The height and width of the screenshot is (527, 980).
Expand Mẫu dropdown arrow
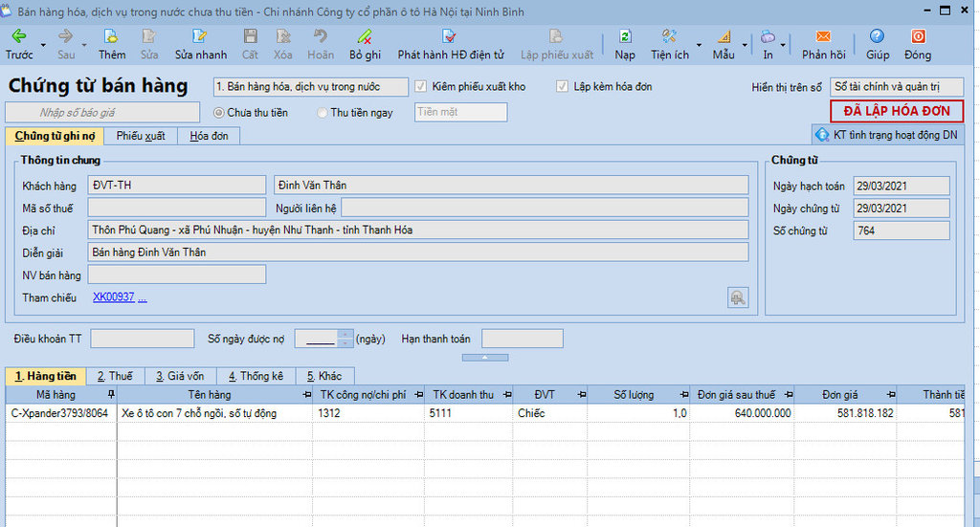point(745,45)
